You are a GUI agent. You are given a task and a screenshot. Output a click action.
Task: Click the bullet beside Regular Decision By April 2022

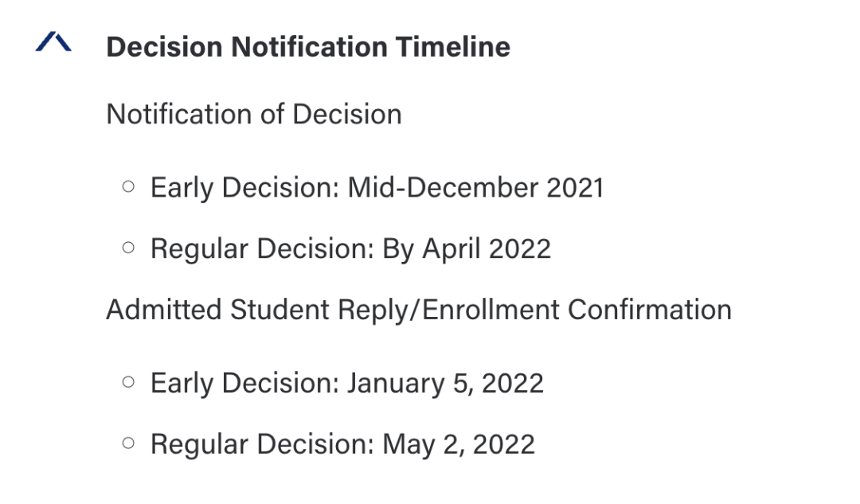[128, 248]
